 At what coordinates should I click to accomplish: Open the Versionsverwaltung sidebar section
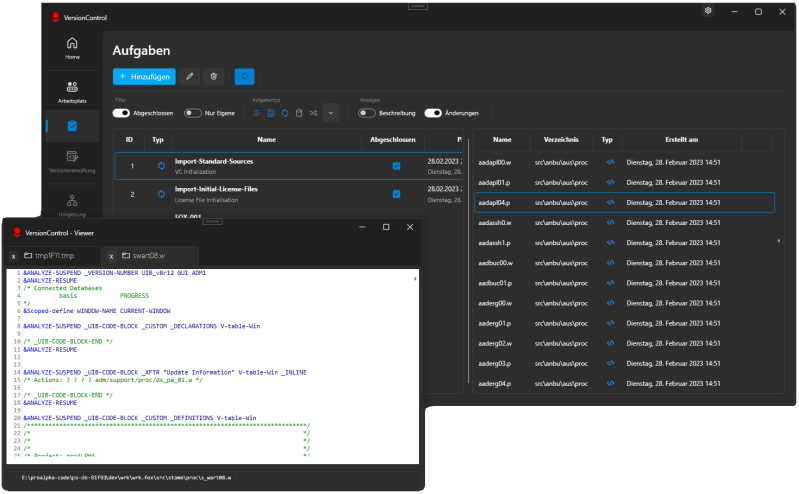(x=72, y=161)
